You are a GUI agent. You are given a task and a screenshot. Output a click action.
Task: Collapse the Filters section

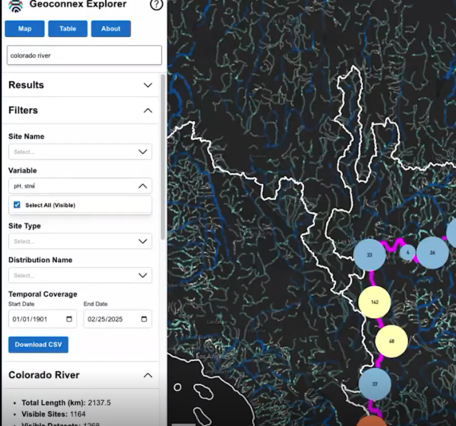coord(148,110)
